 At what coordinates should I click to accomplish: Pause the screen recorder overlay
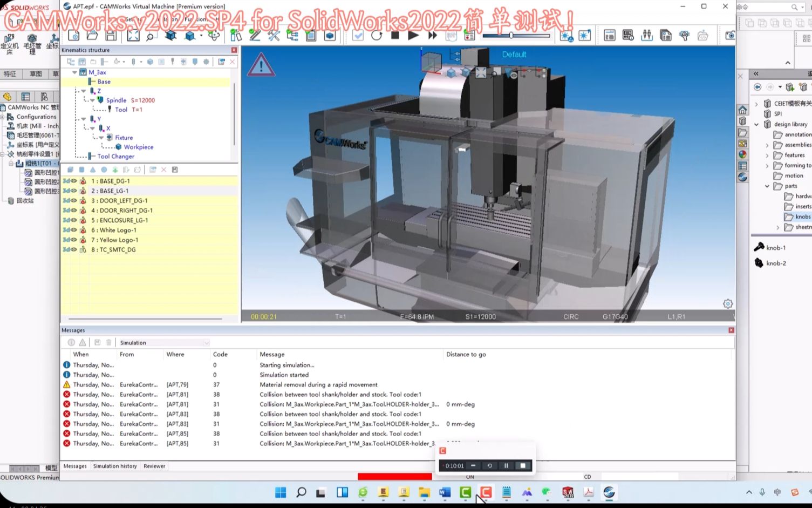pyautogui.click(x=506, y=466)
